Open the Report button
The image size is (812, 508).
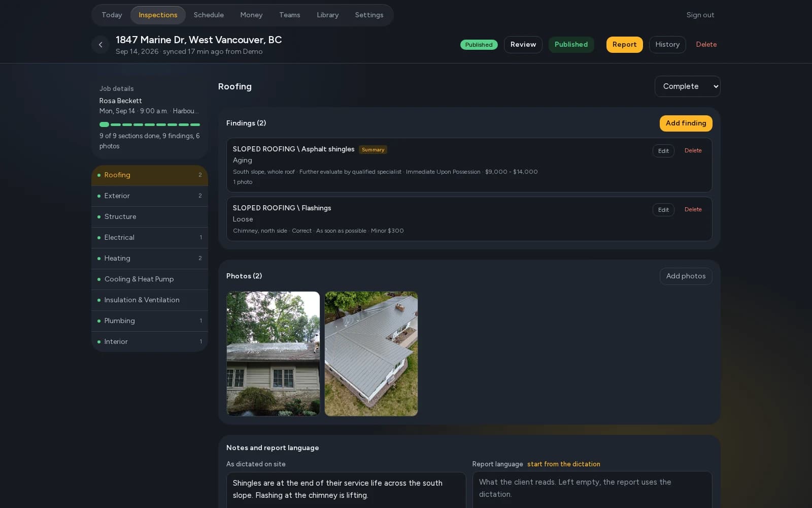624,45
